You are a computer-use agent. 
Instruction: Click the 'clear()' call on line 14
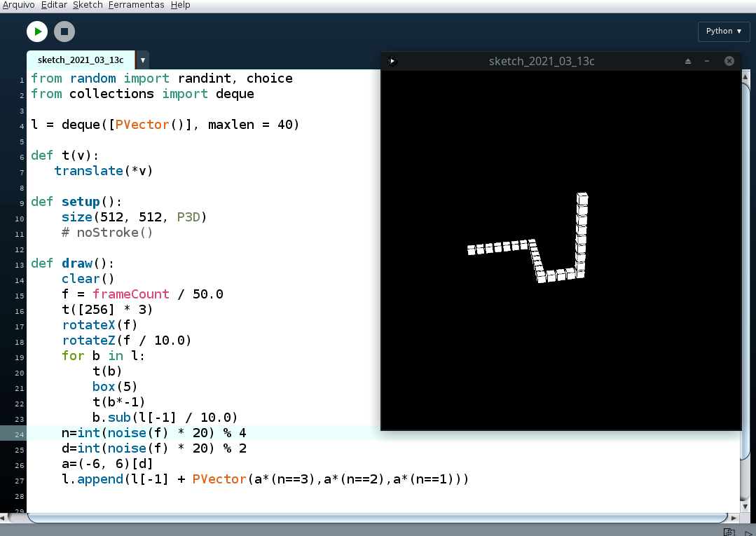[x=88, y=279]
